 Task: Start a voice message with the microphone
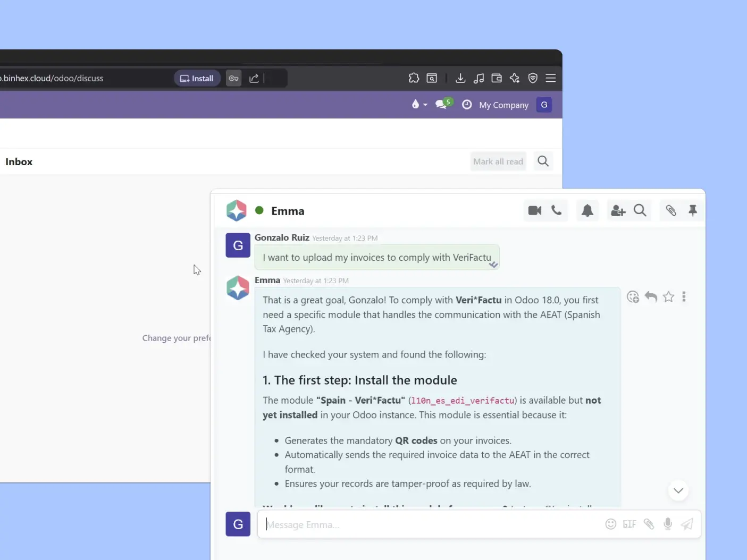pos(668,524)
